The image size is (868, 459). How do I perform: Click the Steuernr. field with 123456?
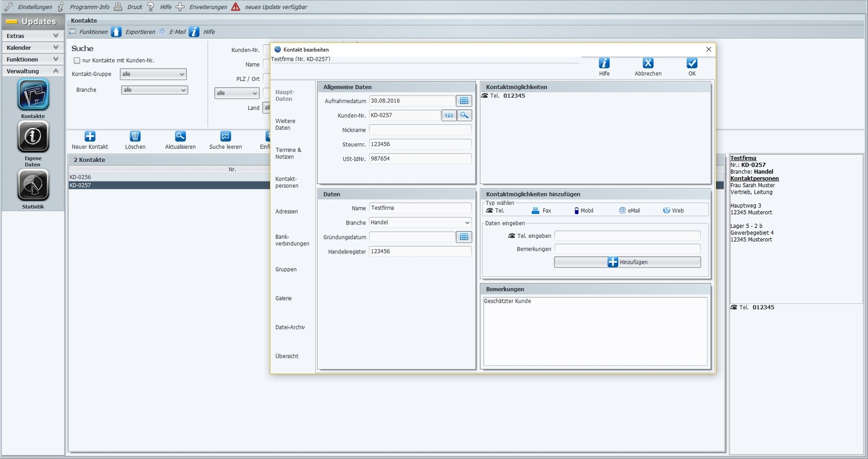[x=420, y=144]
